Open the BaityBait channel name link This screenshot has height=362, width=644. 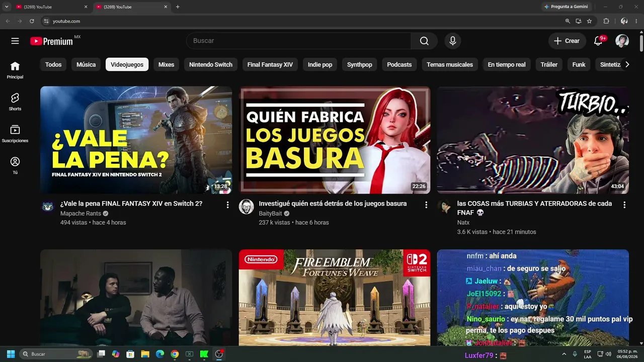(x=271, y=213)
